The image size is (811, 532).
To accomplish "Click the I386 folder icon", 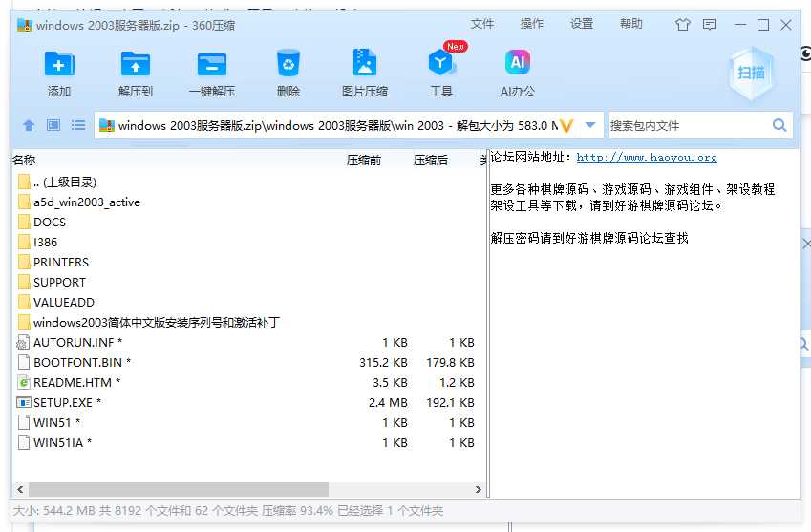I will tap(24, 242).
